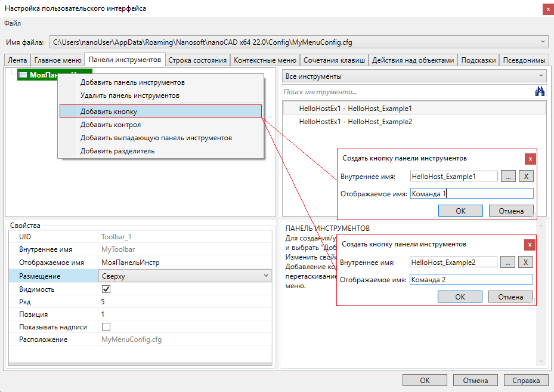Close the upper Создать кнопку dialog
The width and height of the screenshot is (554, 392).
pos(530,159)
